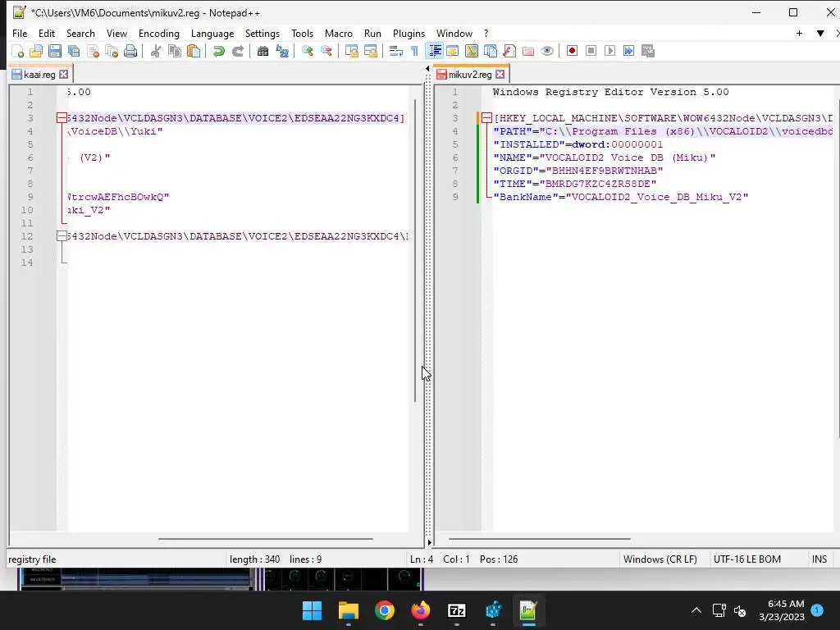
Task: Open the Function List toolbar icon
Action: pos(509,51)
